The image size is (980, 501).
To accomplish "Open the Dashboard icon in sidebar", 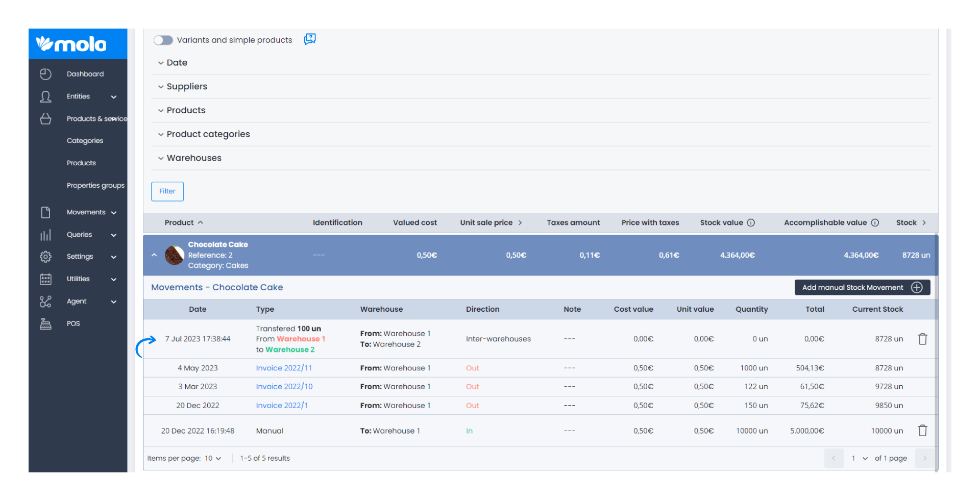I will (45, 74).
